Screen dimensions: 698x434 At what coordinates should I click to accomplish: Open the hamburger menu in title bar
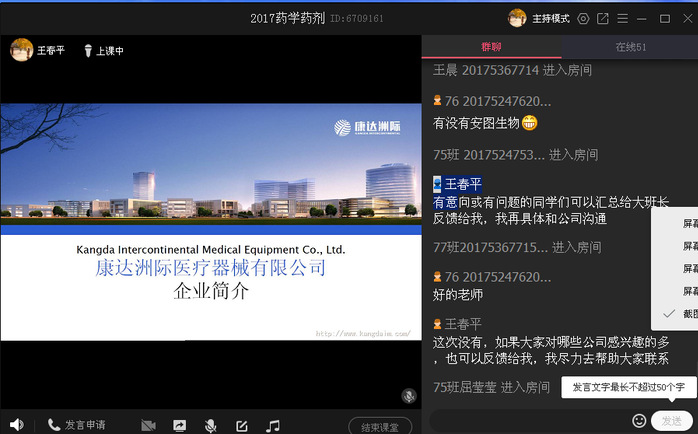click(x=623, y=18)
